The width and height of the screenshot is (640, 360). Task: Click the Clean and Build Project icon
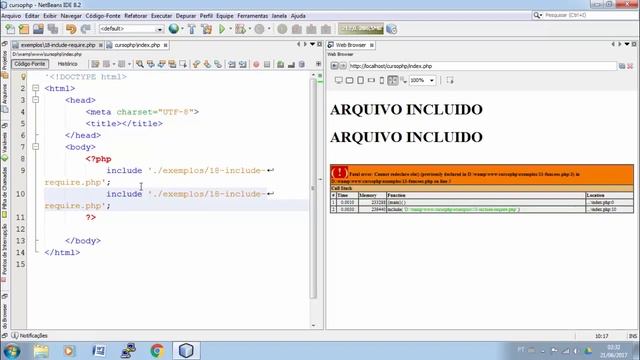[x=207, y=29]
